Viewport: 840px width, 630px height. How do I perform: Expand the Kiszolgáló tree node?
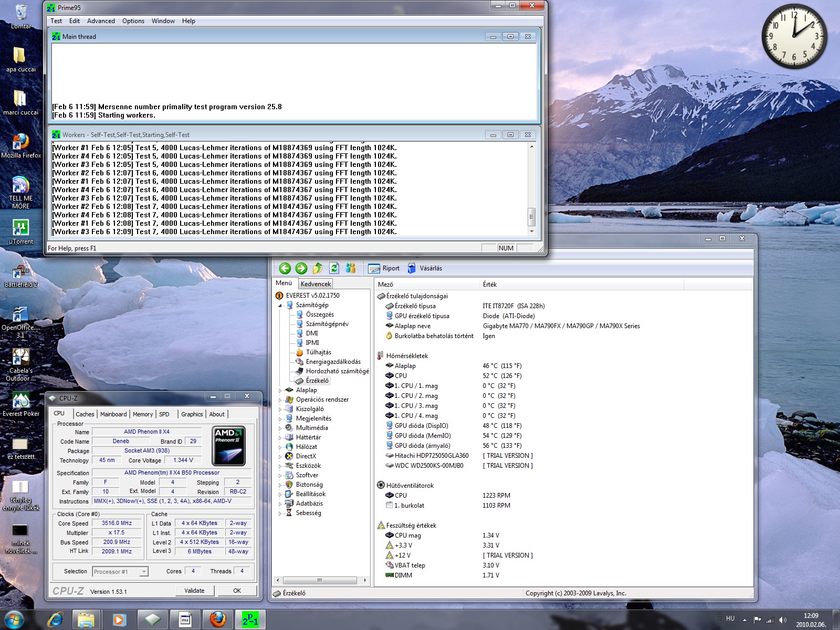280,409
